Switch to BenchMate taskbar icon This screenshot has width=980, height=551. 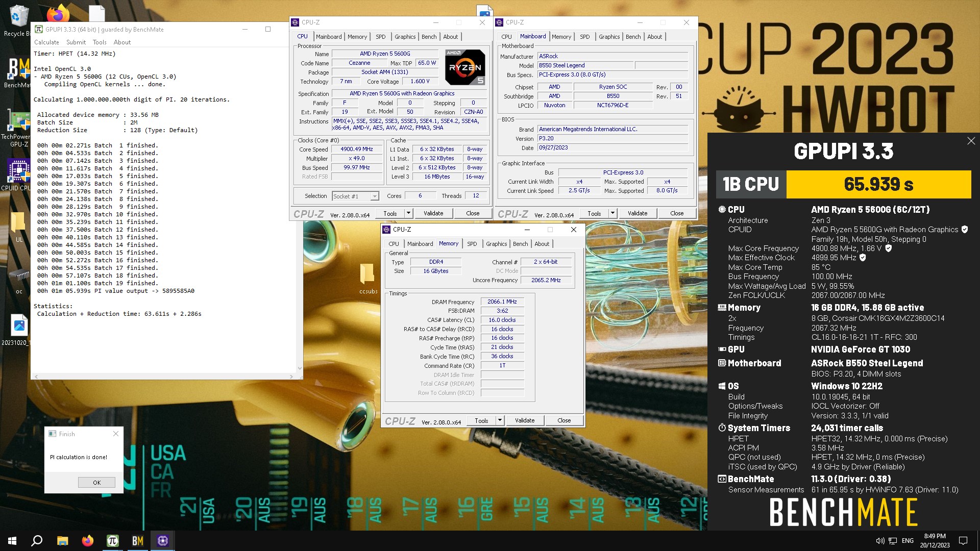[x=137, y=541]
